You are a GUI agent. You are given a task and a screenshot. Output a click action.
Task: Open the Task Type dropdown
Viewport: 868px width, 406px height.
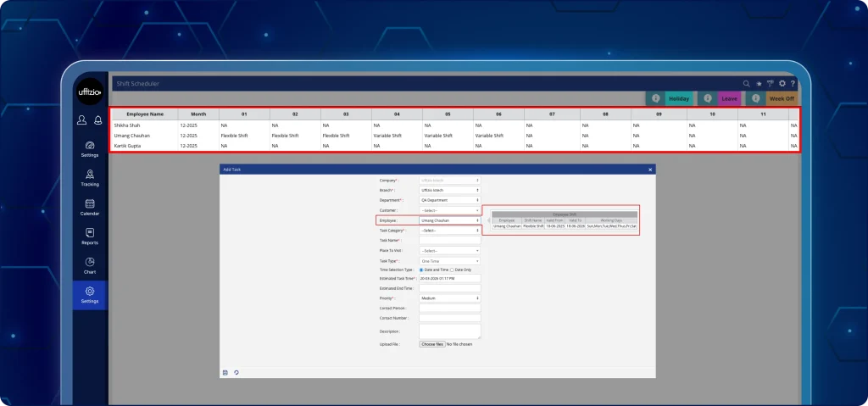click(450, 261)
